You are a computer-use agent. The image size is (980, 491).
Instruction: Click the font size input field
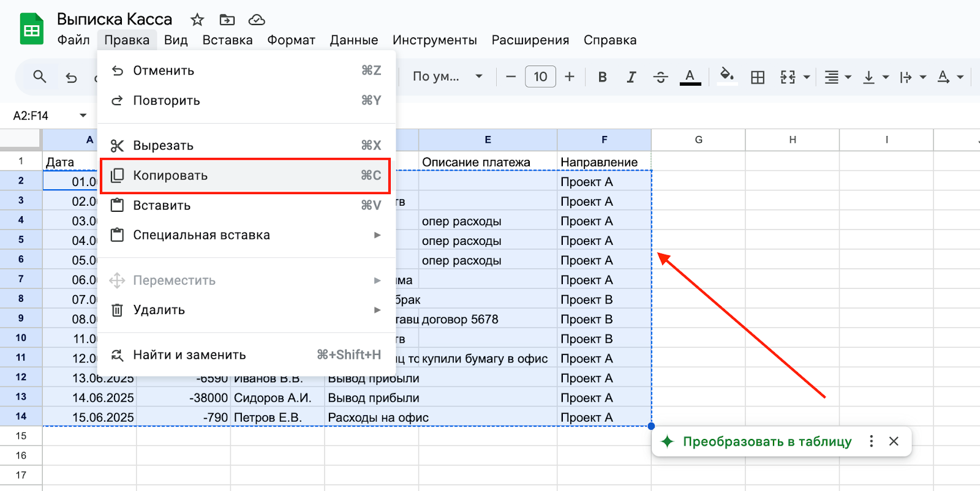click(x=540, y=77)
